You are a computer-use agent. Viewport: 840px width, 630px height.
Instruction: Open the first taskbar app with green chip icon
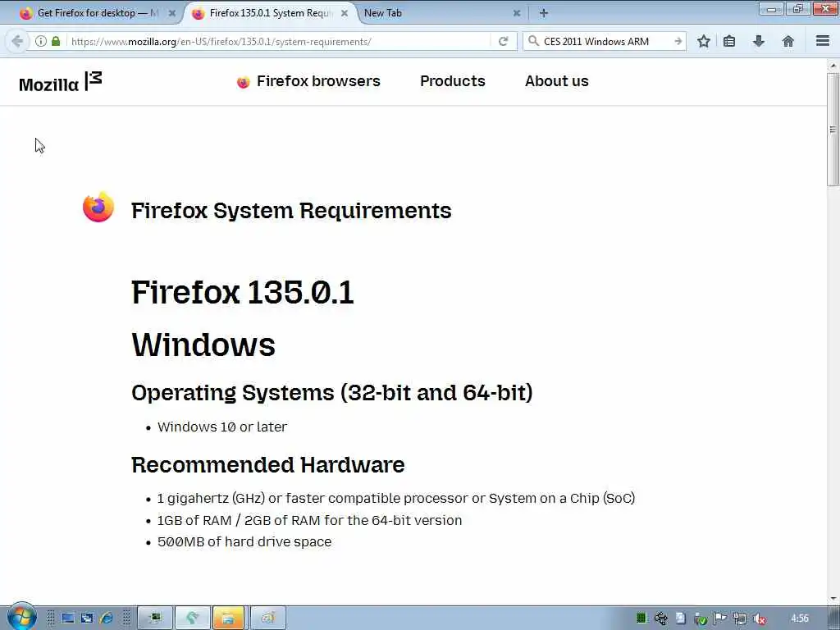point(155,619)
